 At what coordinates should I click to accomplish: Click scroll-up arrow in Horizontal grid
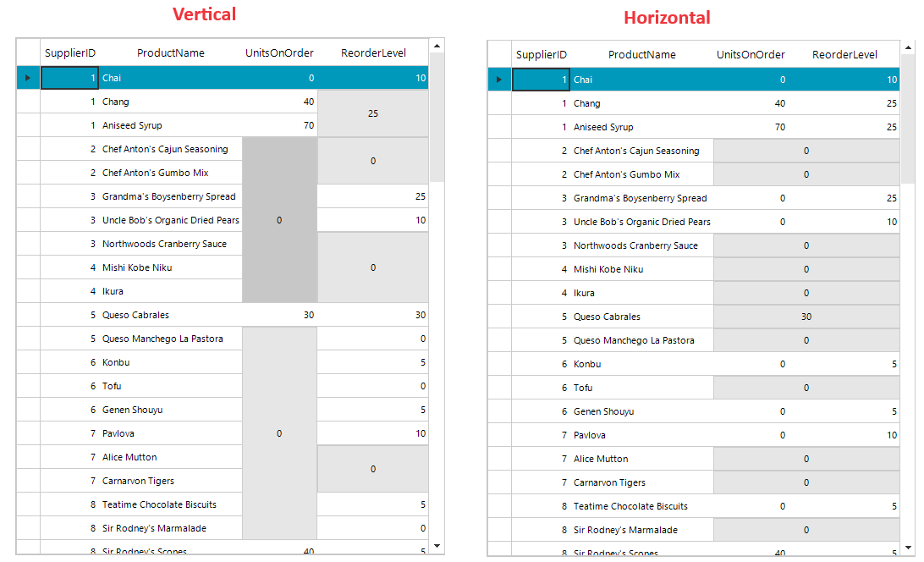pos(908,47)
